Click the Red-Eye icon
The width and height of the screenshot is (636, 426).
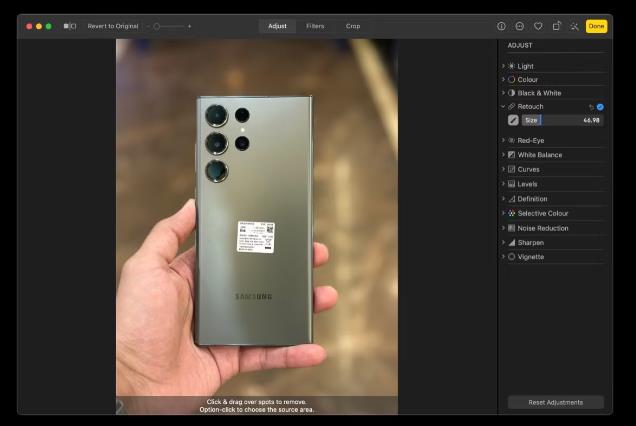511,140
